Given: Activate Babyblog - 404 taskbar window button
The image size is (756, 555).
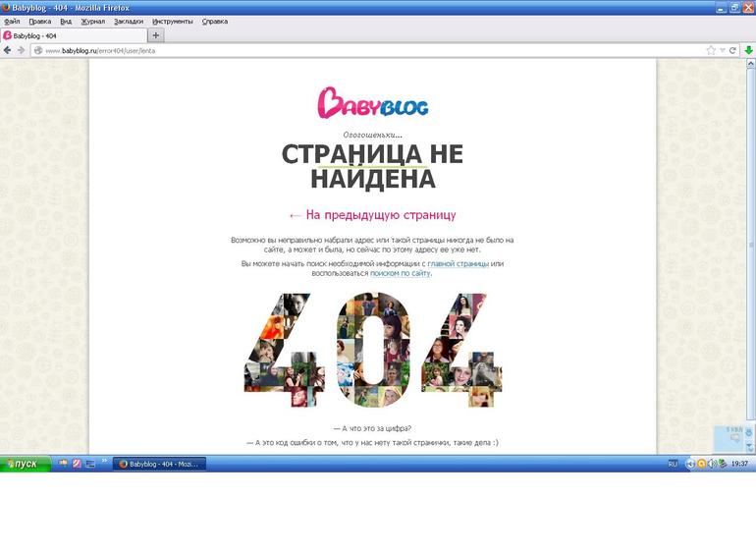Looking at the screenshot, I should tap(160, 464).
